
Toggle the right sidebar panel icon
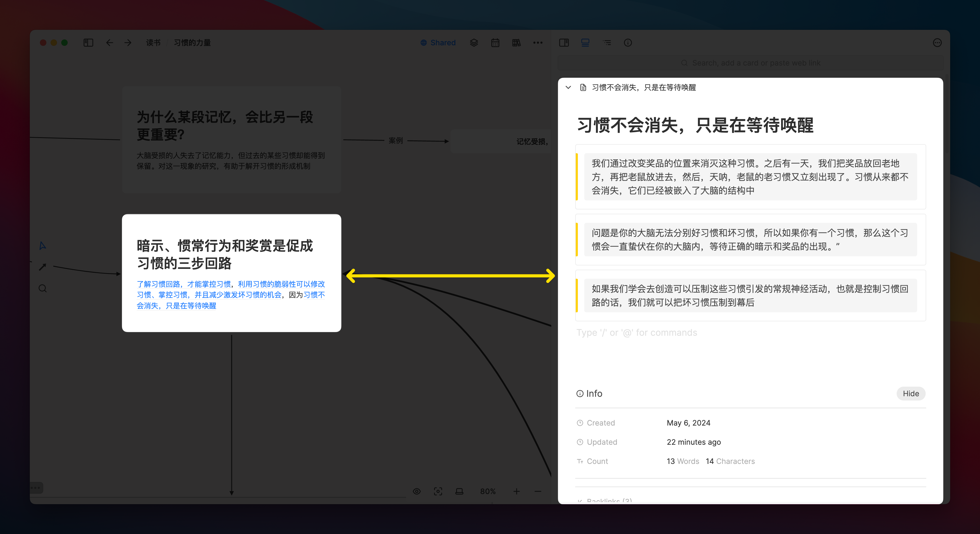564,43
